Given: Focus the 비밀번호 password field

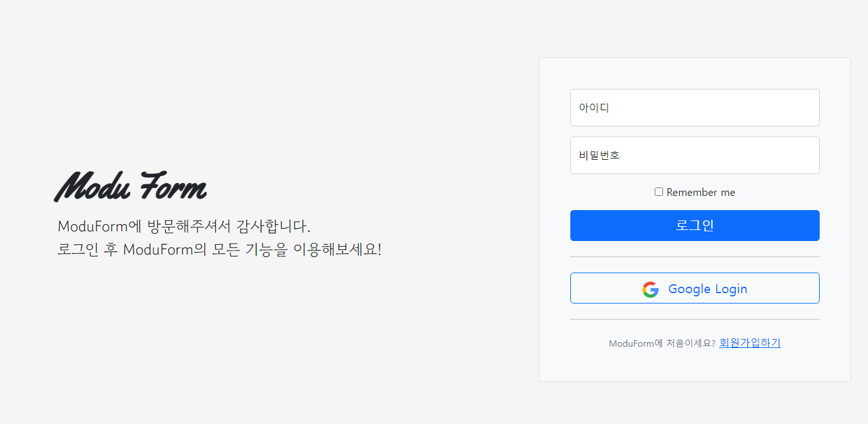Looking at the screenshot, I should pyautogui.click(x=695, y=155).
